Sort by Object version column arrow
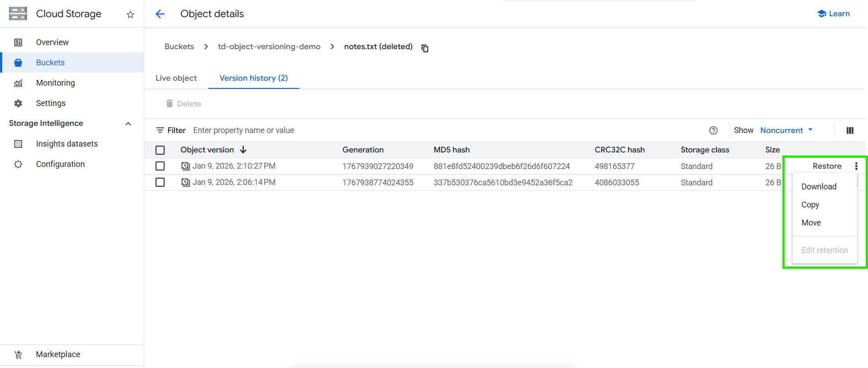This screenshot has height=368, width=868. tap(243, 150)
